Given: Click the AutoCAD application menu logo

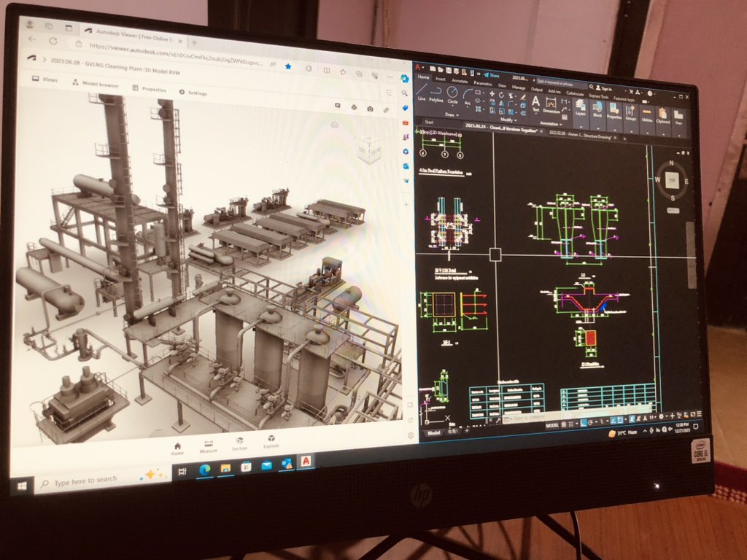Looking at the screenshot, I should [417, 68].
